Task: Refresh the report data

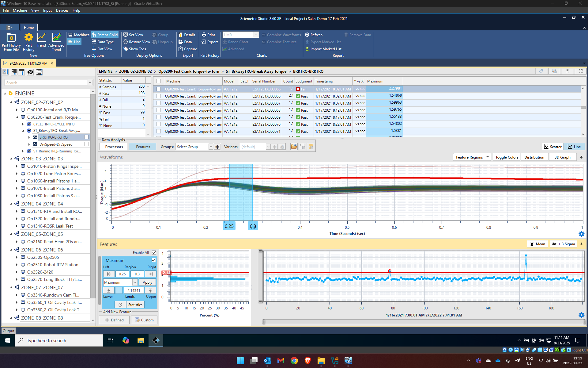Action: click(314, 35)
